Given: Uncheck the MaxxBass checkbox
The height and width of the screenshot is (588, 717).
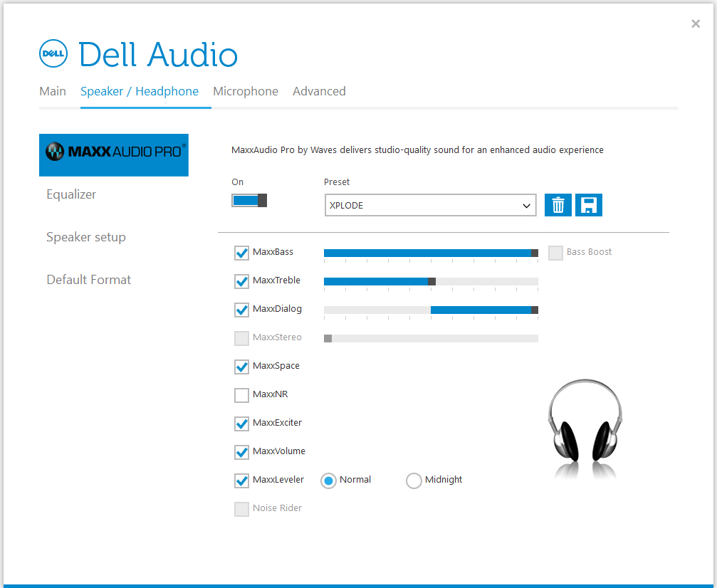Looking at the screenshot, I should tap(241, 253).
